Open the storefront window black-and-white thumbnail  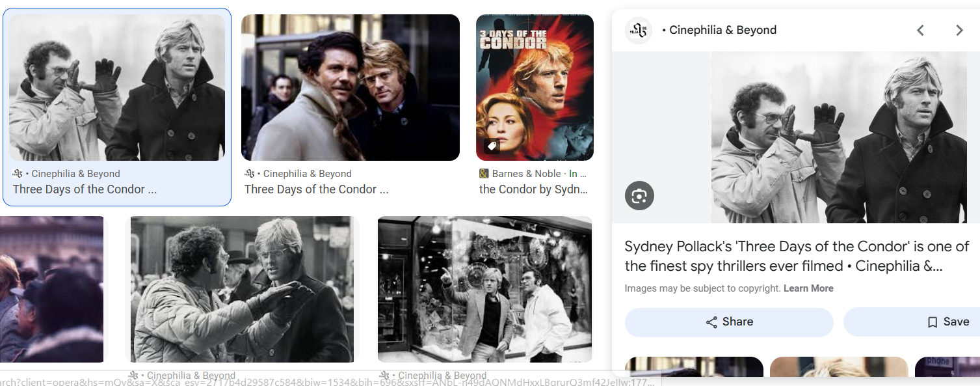[485, 290]
